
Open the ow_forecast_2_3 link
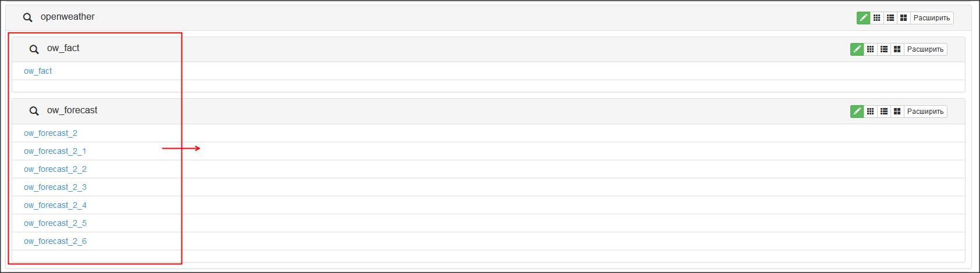55,187
